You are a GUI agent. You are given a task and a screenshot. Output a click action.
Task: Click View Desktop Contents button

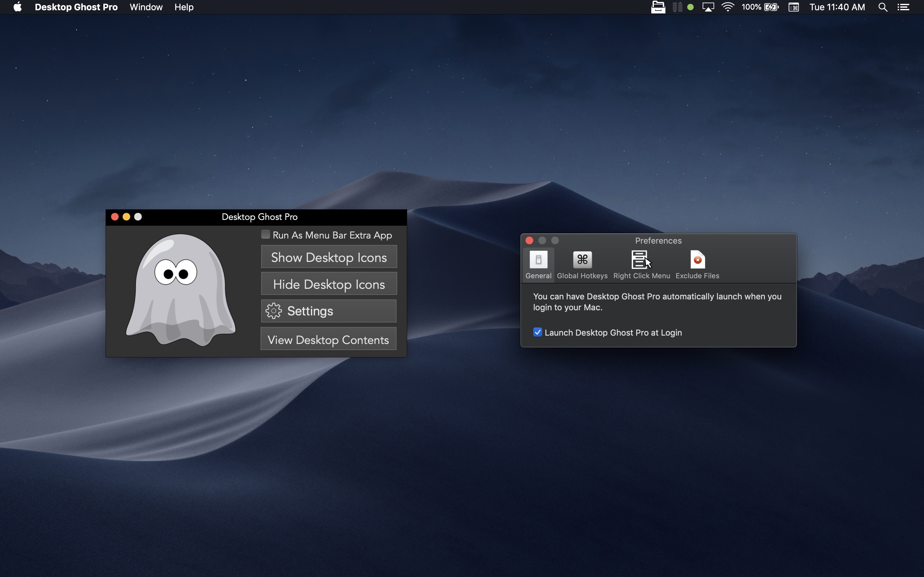tap(329, 340)
